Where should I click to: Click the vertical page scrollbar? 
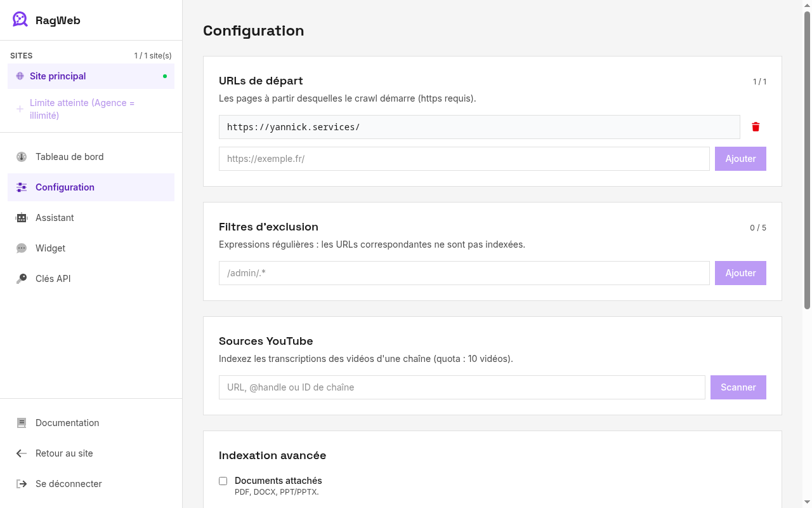(x=808, y=159)
